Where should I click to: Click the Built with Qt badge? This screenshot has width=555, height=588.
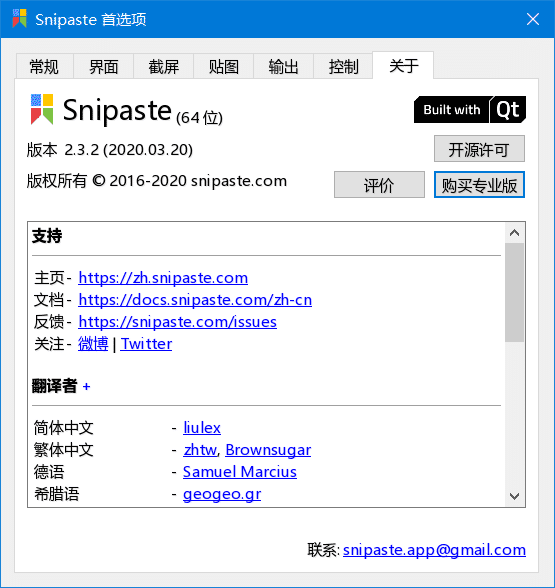[x=470, y=110]
